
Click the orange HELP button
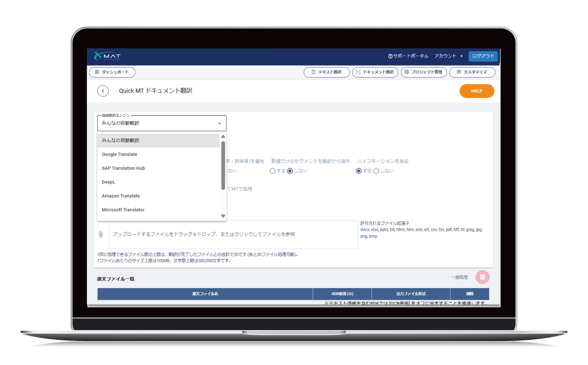coord(476,91)
